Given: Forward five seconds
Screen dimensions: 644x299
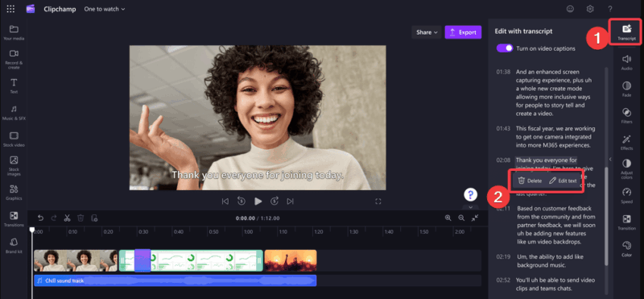Looking at the screenshot, I should (x=275, y=201).
